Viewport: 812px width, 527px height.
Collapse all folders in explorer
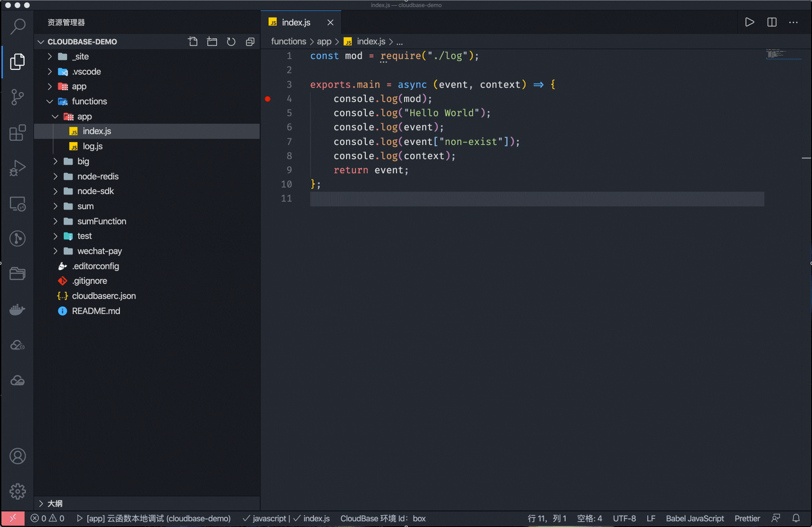pyautogui.click(x=250, y=42)
